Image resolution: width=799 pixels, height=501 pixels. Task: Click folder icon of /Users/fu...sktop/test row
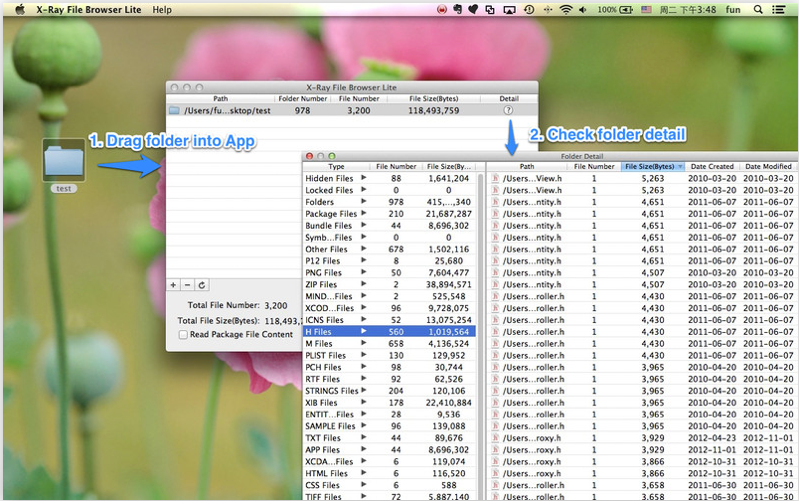[x=174, y=110]
